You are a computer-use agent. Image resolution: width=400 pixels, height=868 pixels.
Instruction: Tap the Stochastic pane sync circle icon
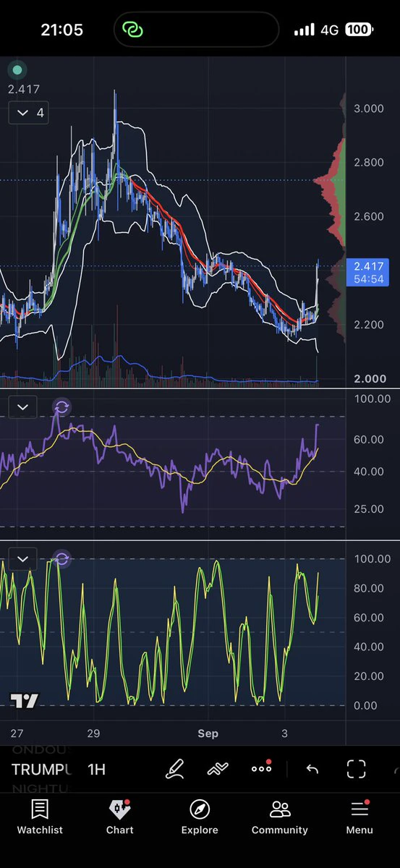click(61, 558)
